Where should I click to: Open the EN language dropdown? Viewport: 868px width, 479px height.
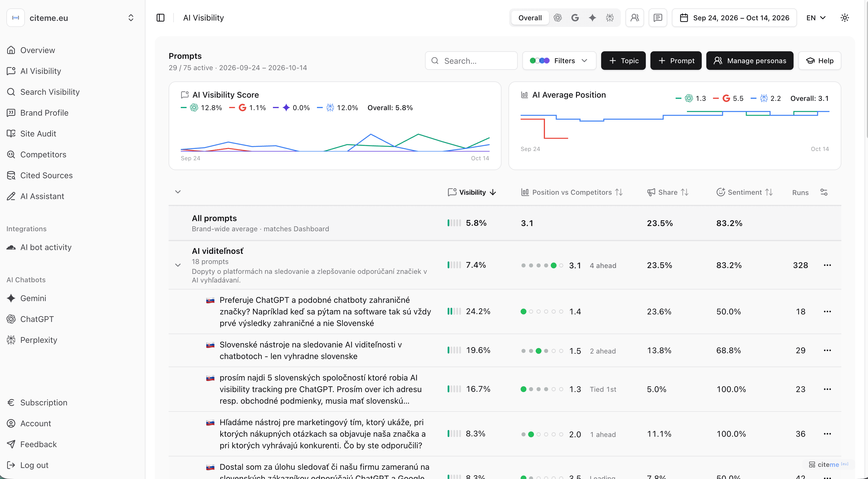click(816, 18)
